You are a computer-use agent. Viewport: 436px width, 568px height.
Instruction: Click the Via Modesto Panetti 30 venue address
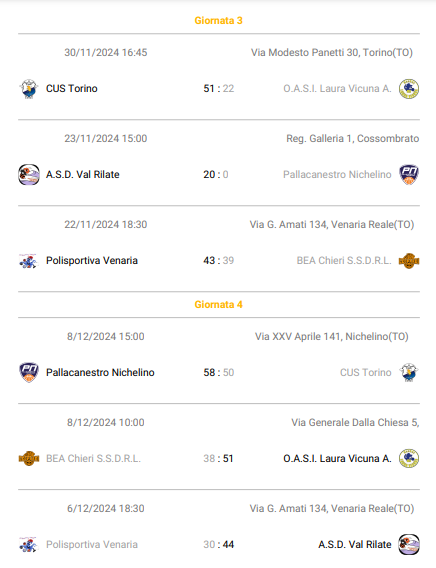click(x=332, y=53)
